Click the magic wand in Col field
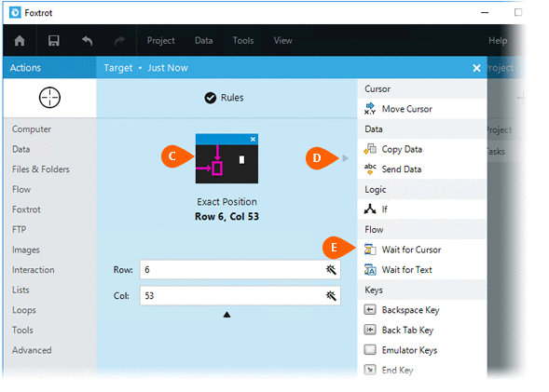Screen dimensions: 549x392 (331, 296)
